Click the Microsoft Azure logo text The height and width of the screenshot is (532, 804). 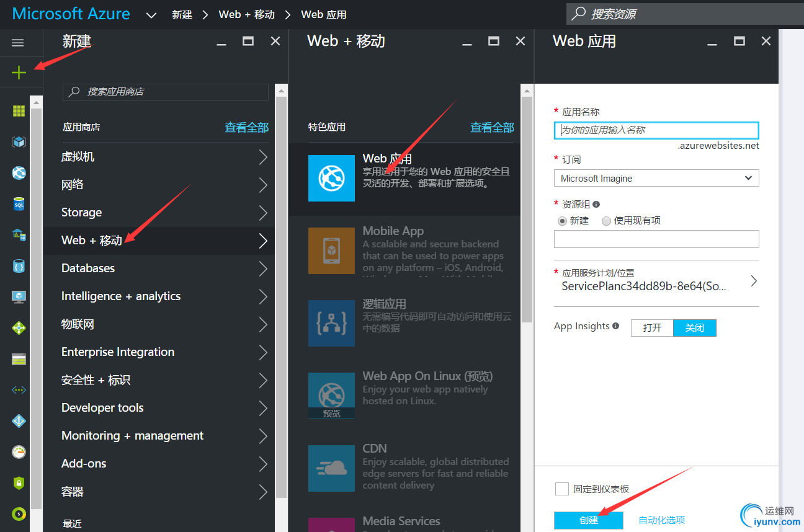tap(71, 14)
